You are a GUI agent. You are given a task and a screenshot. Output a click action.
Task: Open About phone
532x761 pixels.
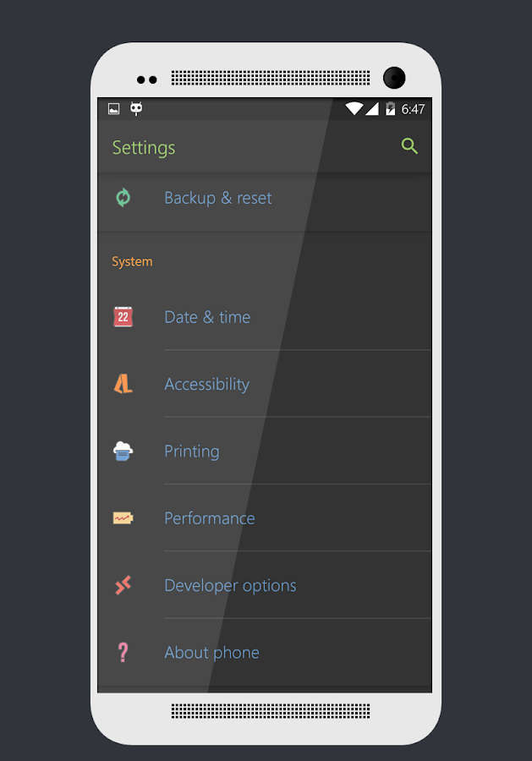point(211,652)
